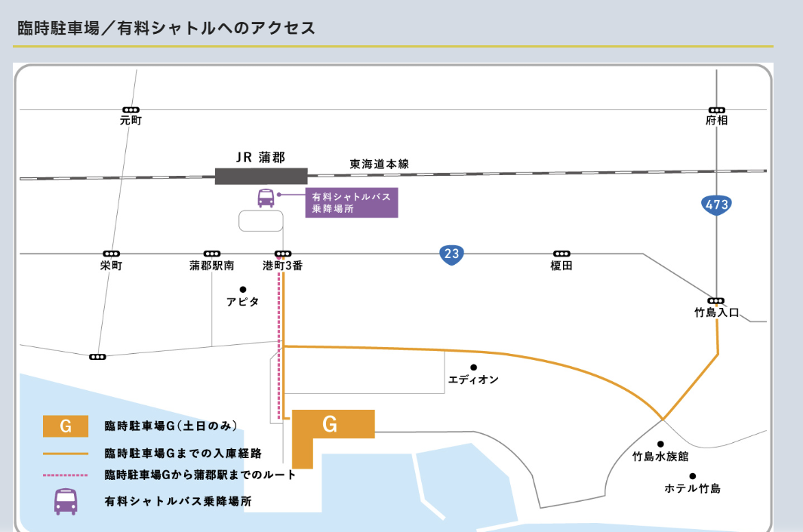Image resolution: width=803 pixels, height=532 pixels.
Task: Select the traffic signal icon at 竹島入口
Action: click(x=716, y=300)
